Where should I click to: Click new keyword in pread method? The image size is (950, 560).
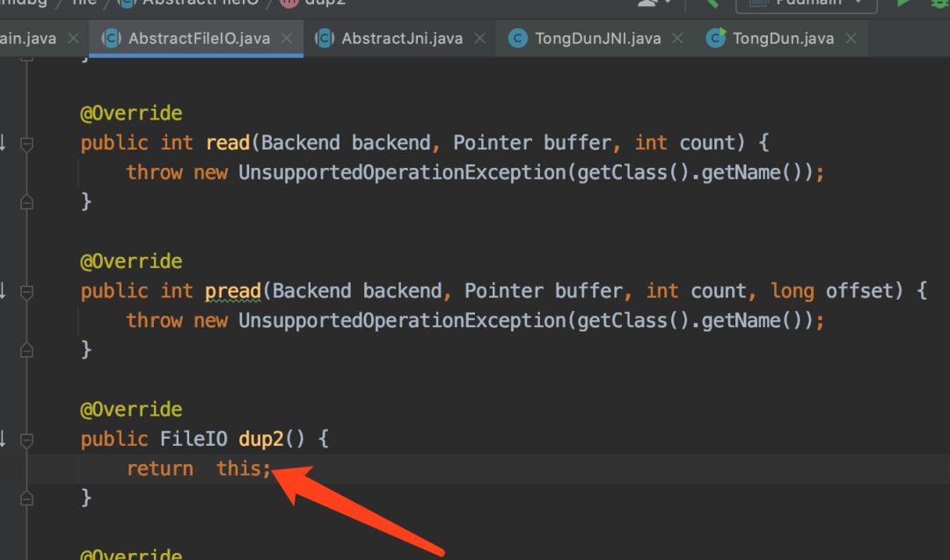[211, 321]
